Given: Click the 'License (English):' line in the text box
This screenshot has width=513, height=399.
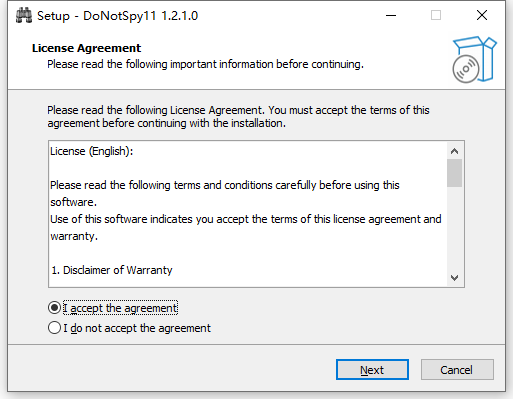Looking at the screenshot, I should pos(92,151).
